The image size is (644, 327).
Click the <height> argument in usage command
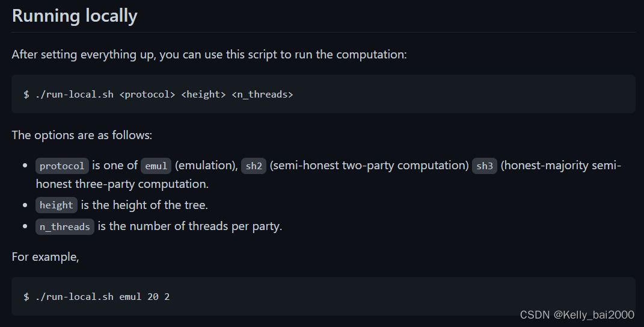click(x=203, y=95)
